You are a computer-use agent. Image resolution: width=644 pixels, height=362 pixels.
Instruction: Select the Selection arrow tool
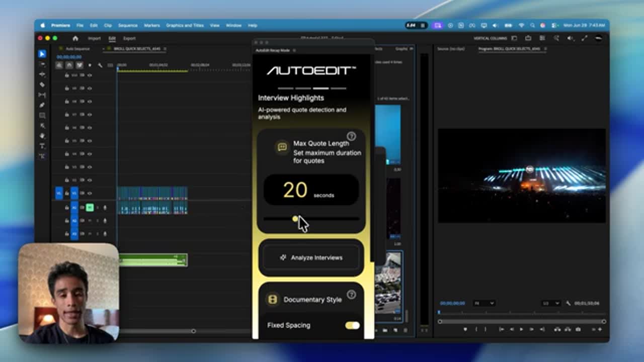coord(42,54)
